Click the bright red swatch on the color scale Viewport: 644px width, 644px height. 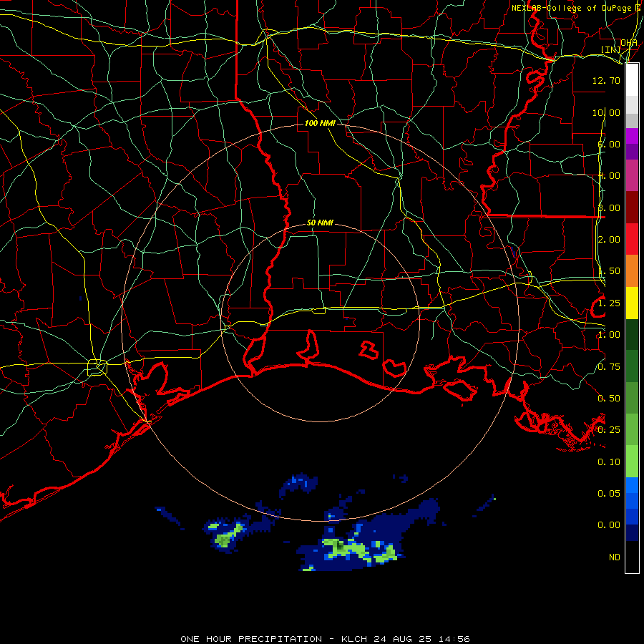coord(632,239)
